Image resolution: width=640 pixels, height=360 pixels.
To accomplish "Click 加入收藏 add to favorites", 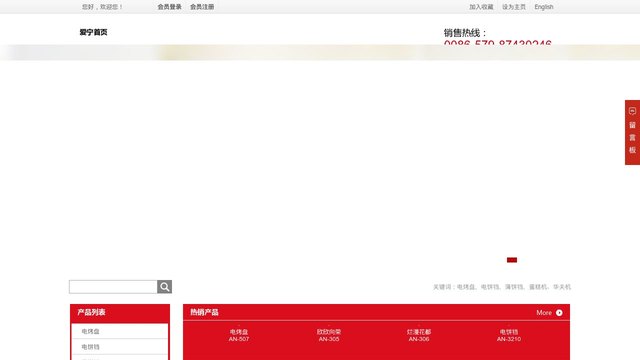I will point(481,7).
